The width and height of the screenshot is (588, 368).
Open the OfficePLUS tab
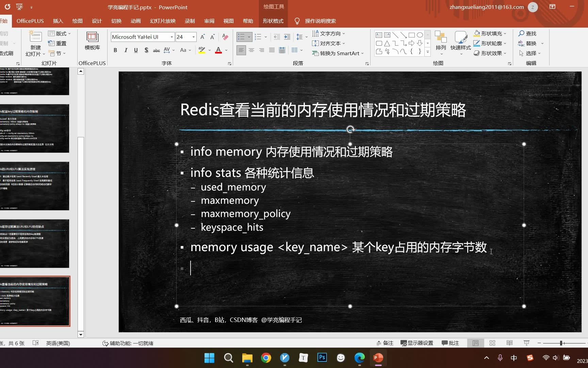[30, 21]
